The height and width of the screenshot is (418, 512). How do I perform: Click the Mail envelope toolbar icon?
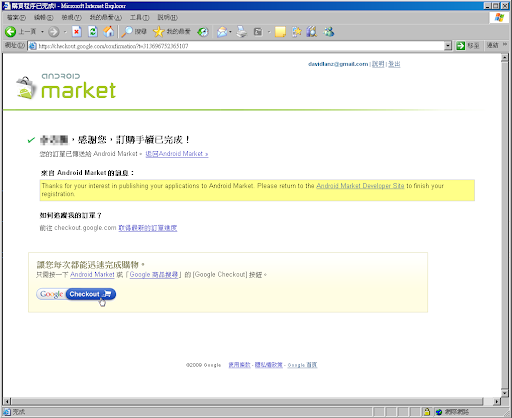coord(222,32)
